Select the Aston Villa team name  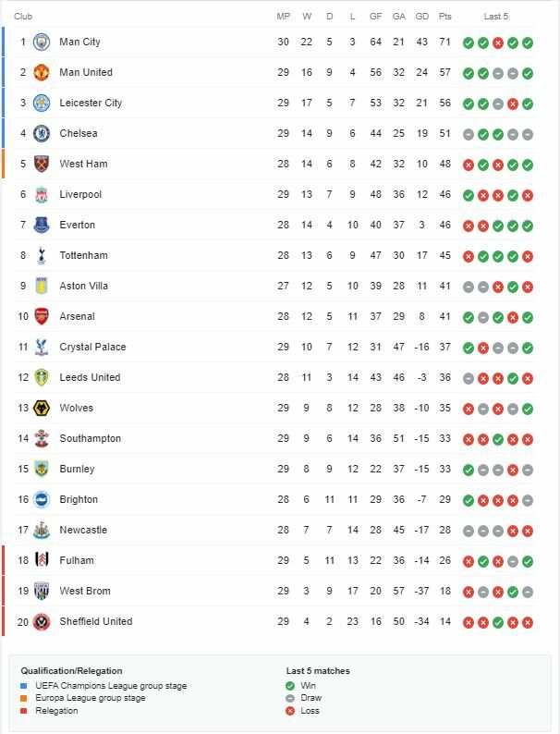pos(83,286)
